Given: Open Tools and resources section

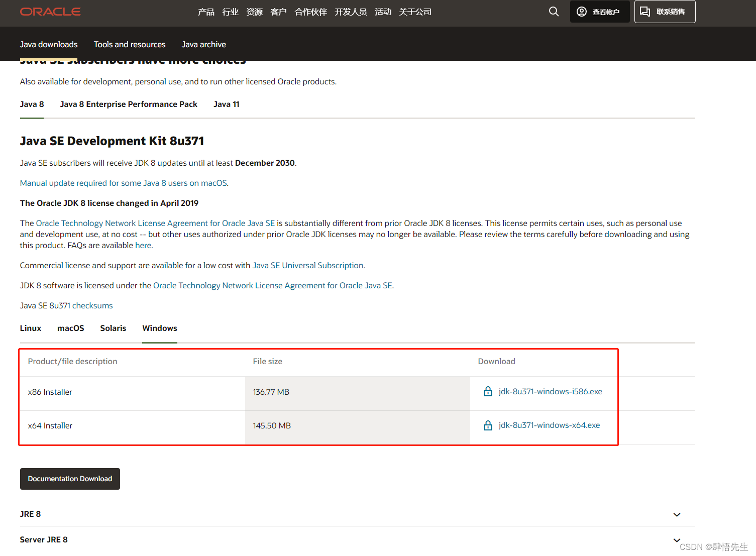Looking at the screenshot, I should coord(130,44).
